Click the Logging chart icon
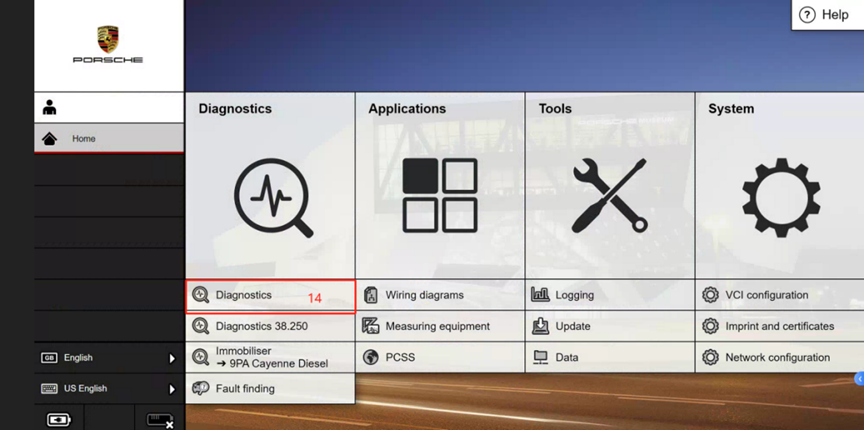The image size is (864, 430). [541, 294]
